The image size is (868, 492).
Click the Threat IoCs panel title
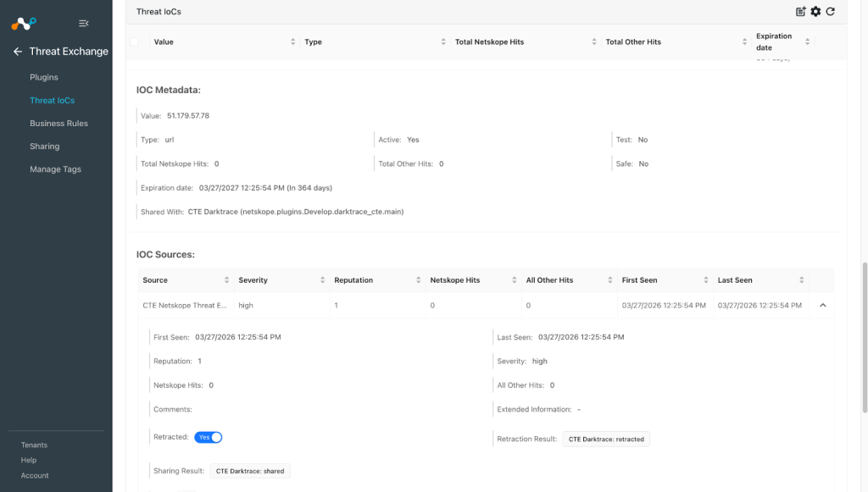[x=159, y=12]
